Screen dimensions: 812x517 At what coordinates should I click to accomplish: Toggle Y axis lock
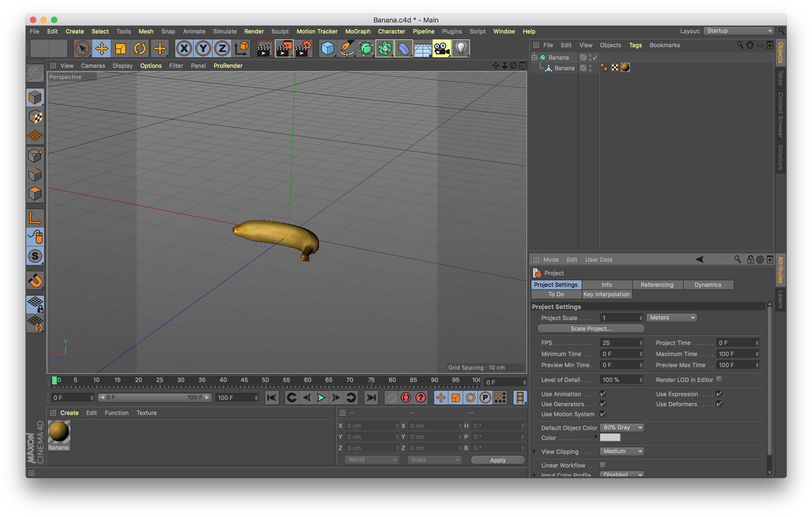[x=203, y=49]
